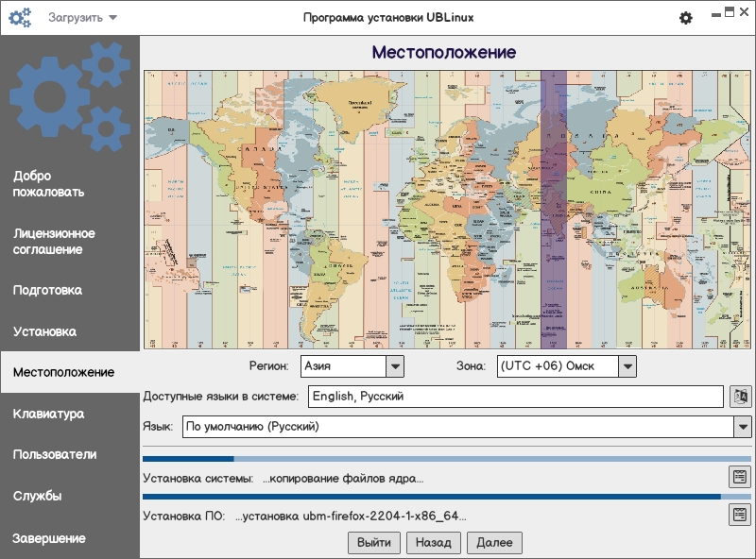Open available languages selection icon
756x559 pixels.
pyautogui.click(x=740, y=397)
